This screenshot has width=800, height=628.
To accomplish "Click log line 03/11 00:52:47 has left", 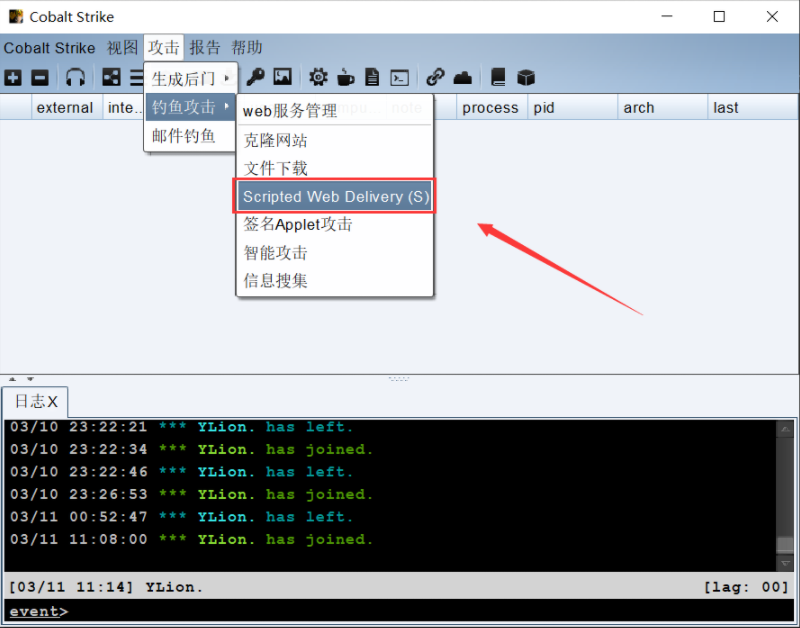I will 182,517.
